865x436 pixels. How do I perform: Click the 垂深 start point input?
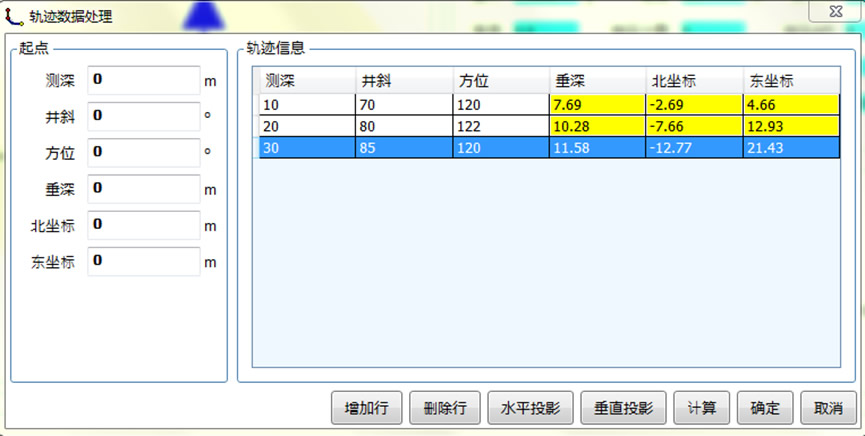pos(144,189)
